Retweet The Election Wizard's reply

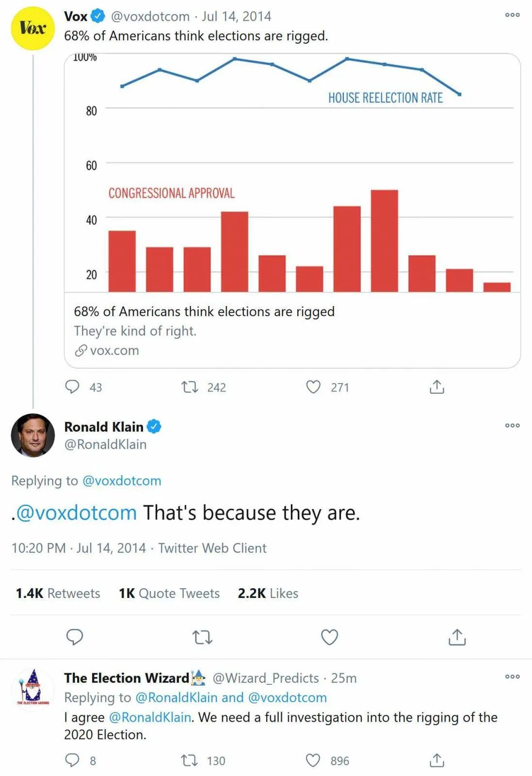(x=190, y=760)
